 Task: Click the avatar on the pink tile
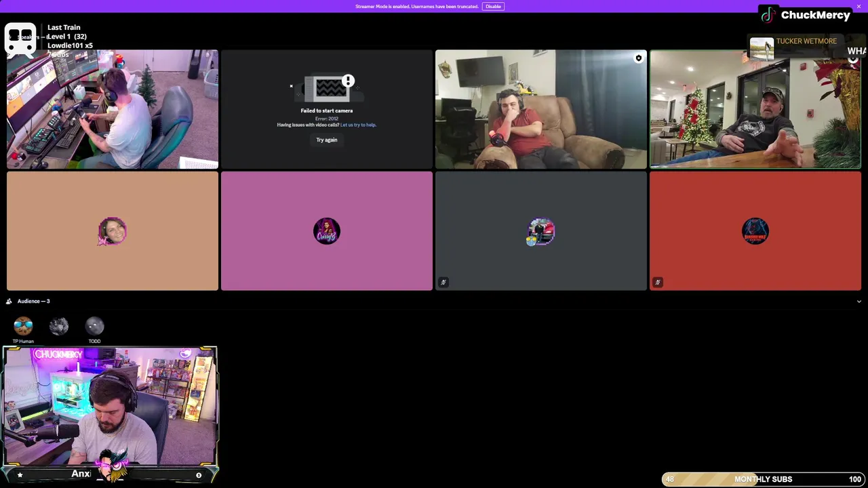[x=327, y=231]
